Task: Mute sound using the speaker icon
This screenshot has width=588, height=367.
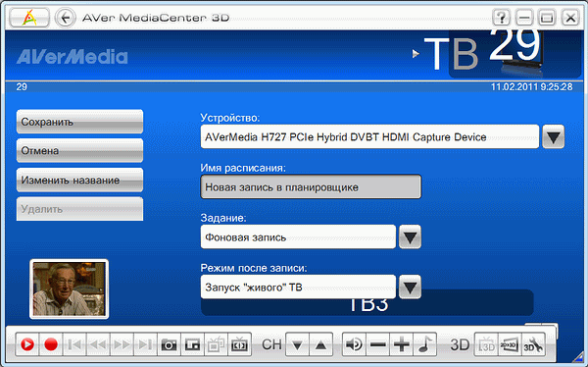Action: point(354,344)
